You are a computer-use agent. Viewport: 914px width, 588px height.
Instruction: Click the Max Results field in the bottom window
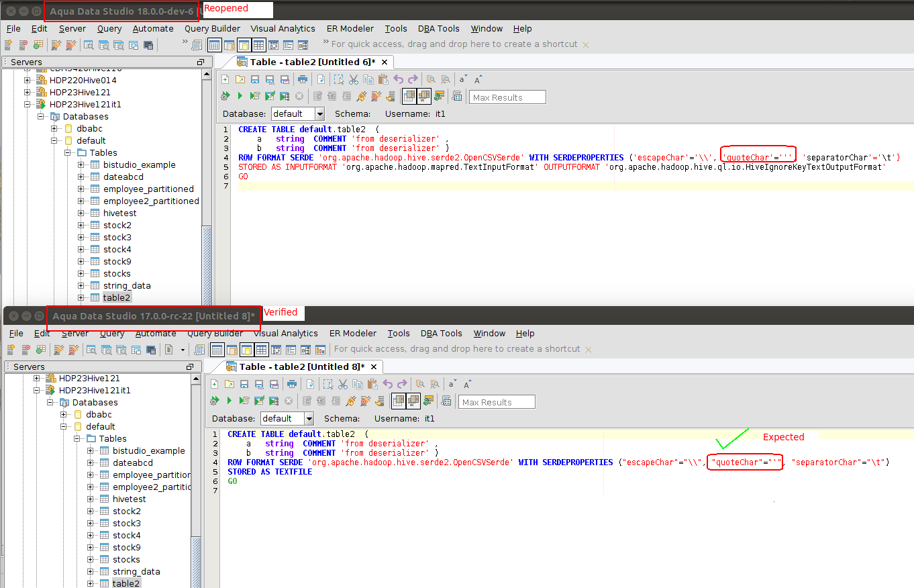click(x=497, y=402)
